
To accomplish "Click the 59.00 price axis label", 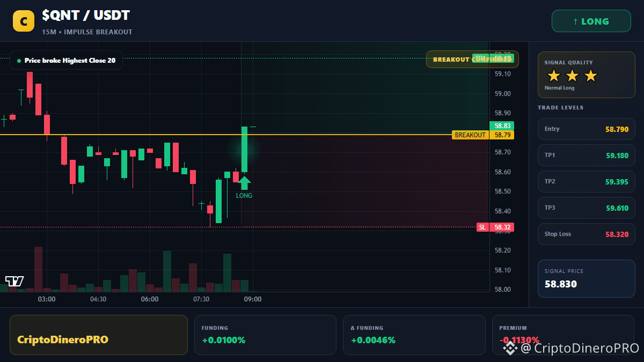I will coord(503,94).
